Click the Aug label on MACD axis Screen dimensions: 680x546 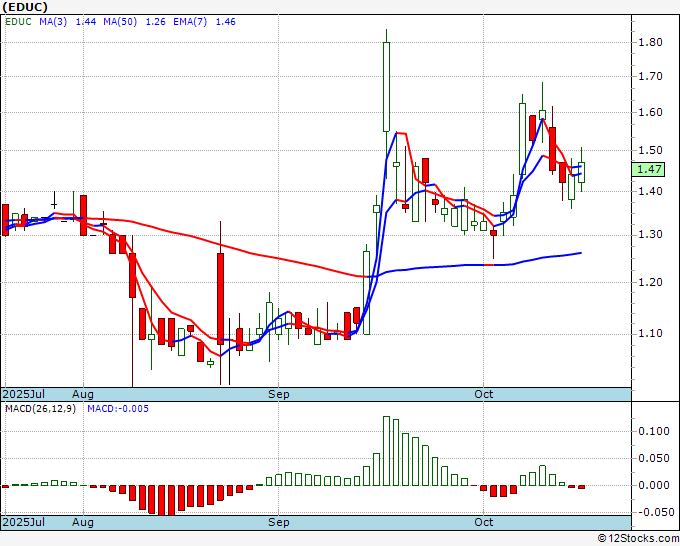83,522
